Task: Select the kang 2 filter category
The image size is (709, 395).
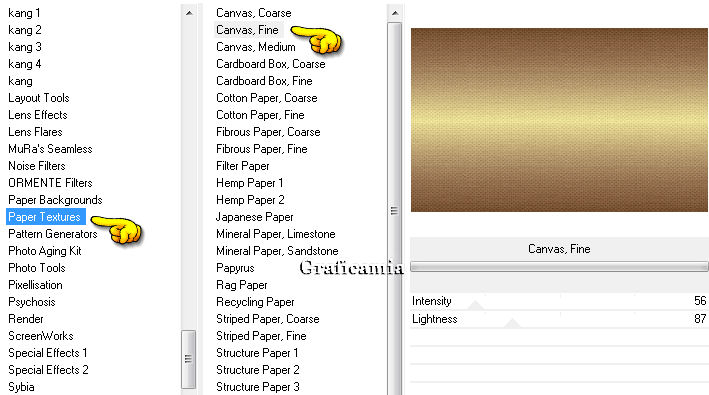Action: 24,30
